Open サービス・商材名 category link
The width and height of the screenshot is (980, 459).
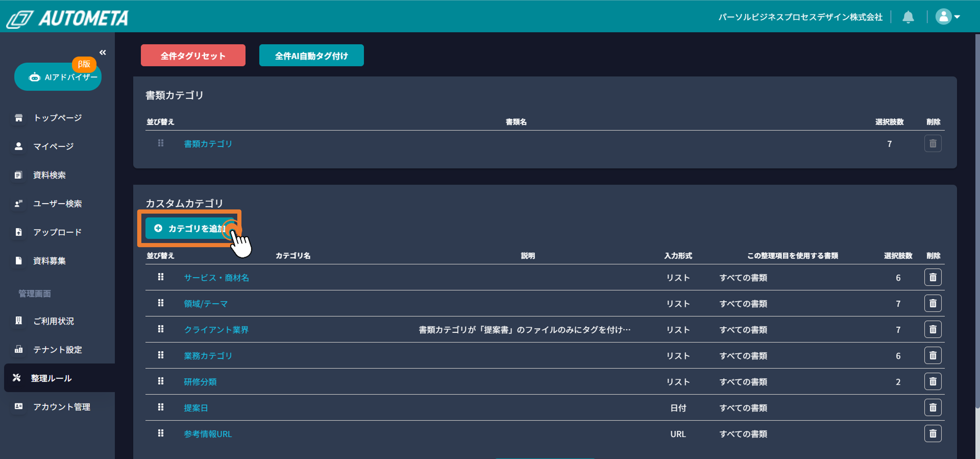[x=216, y=277]
